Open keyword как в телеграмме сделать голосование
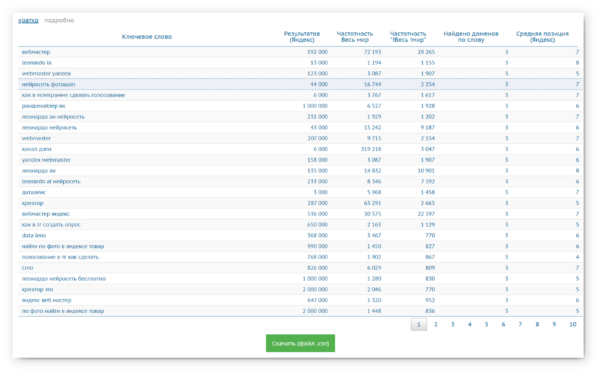Image resolution: width=600 pixels, height=374 pixels. tap(73, 95)
